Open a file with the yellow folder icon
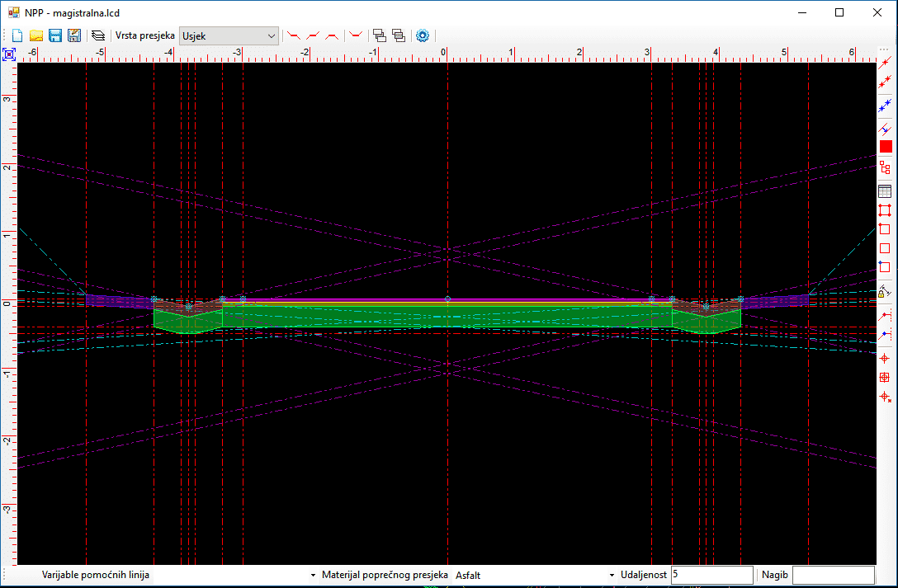The height and width of the screenshot is (588, 898). point(36,35)
